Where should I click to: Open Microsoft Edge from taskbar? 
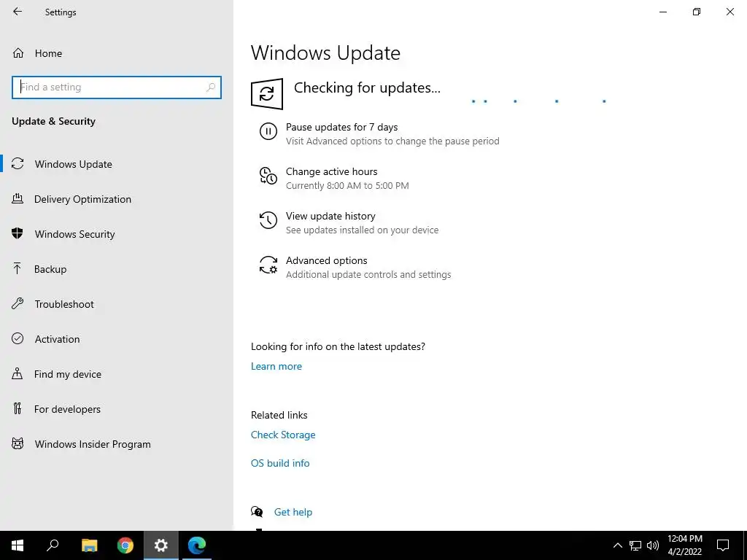[197, 545]
